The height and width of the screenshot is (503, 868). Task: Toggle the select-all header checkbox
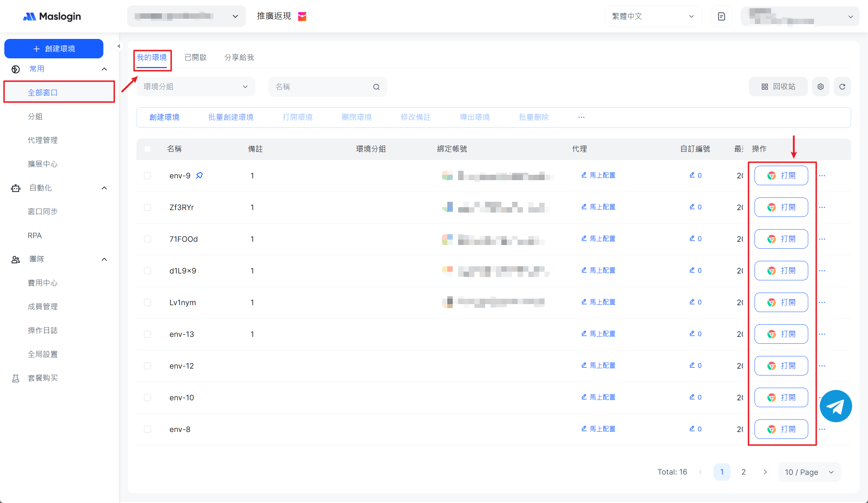coord(147,149)
